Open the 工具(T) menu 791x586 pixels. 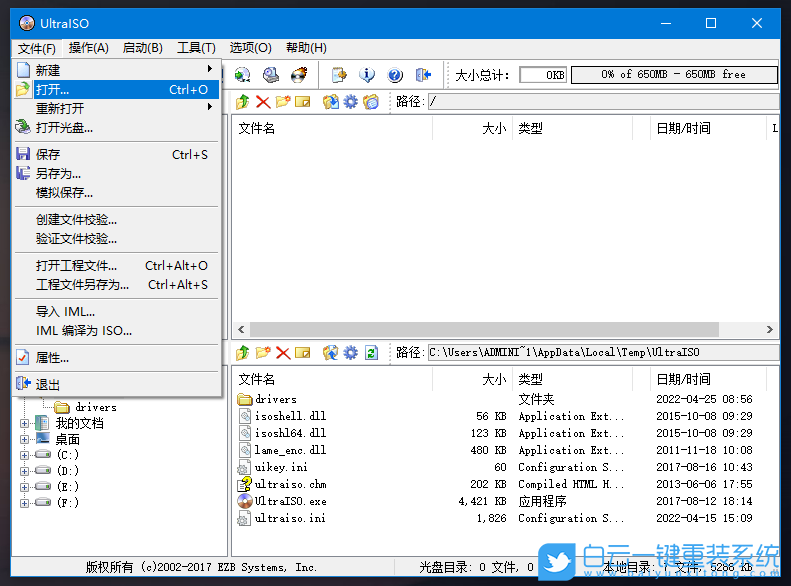point(196,48)
